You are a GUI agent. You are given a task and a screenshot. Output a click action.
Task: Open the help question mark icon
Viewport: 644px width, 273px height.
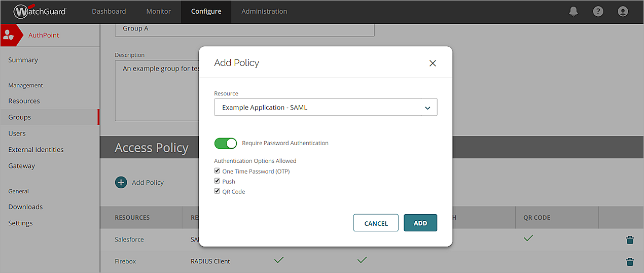coord(598,11)
